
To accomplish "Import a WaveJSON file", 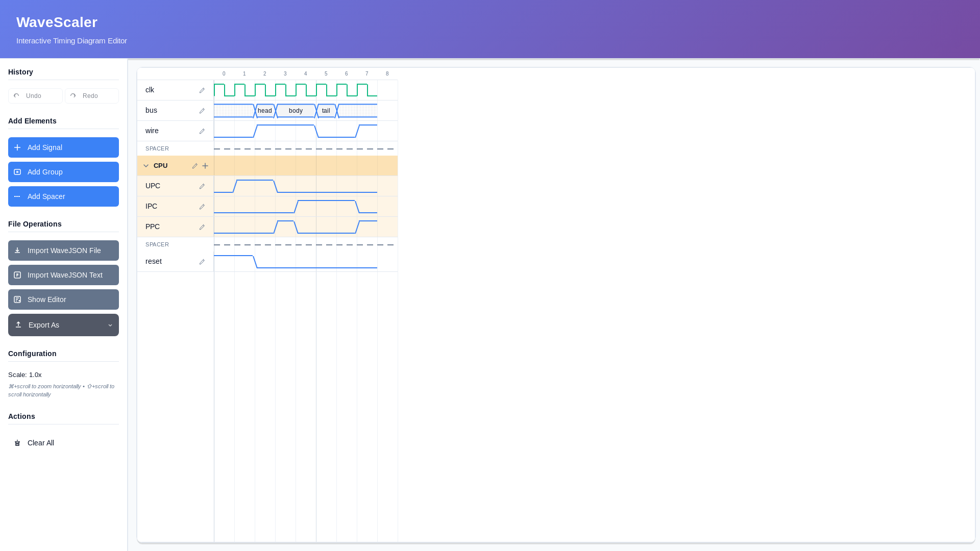I will (x=63, y=251).
